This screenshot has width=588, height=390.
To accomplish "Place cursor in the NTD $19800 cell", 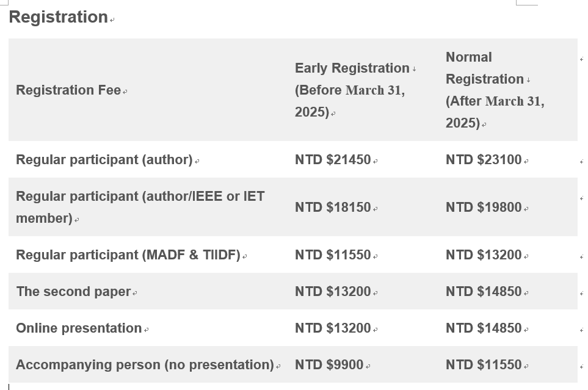I will 484,208.
